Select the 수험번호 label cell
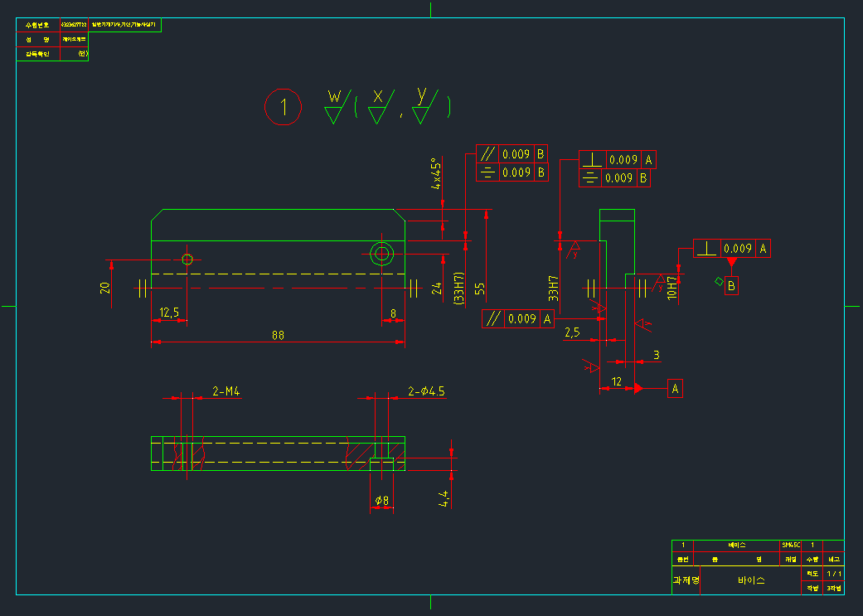863x616 pixels. 38,25
